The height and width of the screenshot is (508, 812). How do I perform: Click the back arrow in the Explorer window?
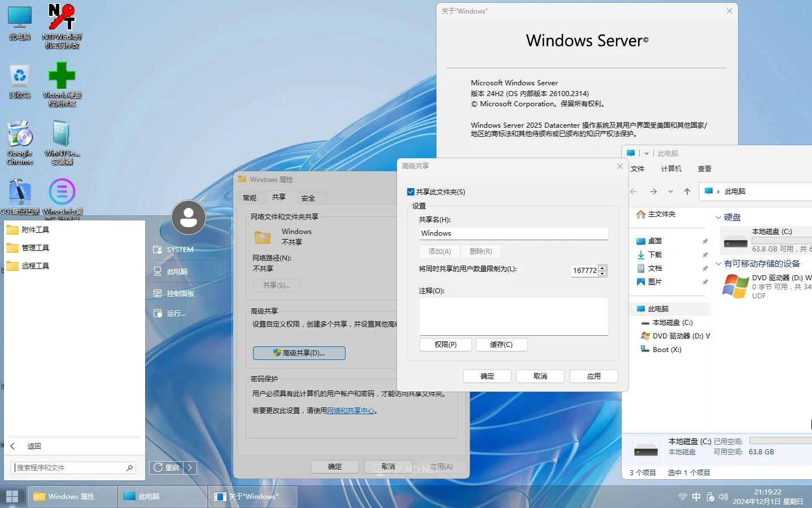(634, 192)
